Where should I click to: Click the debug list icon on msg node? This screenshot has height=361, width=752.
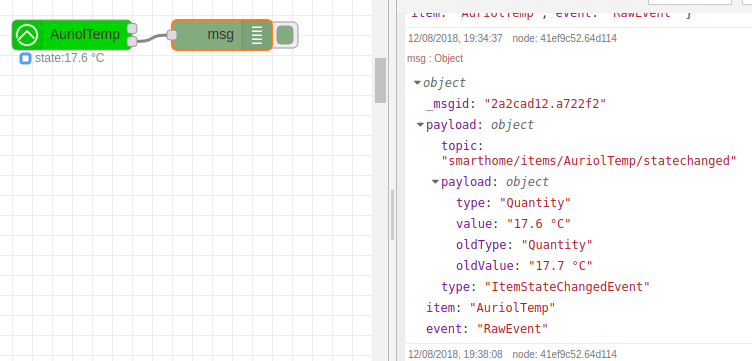[257, 35]
